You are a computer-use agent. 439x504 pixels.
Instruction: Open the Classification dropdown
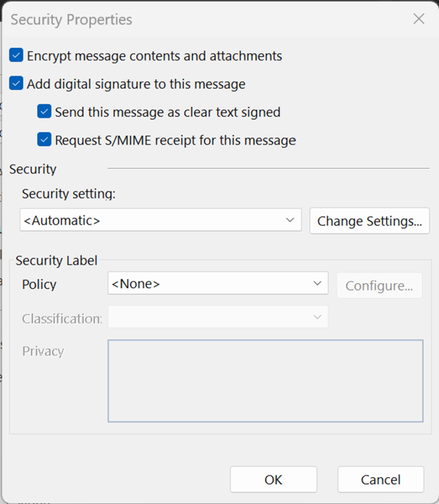pyautogui.click(x=218, y=317)
